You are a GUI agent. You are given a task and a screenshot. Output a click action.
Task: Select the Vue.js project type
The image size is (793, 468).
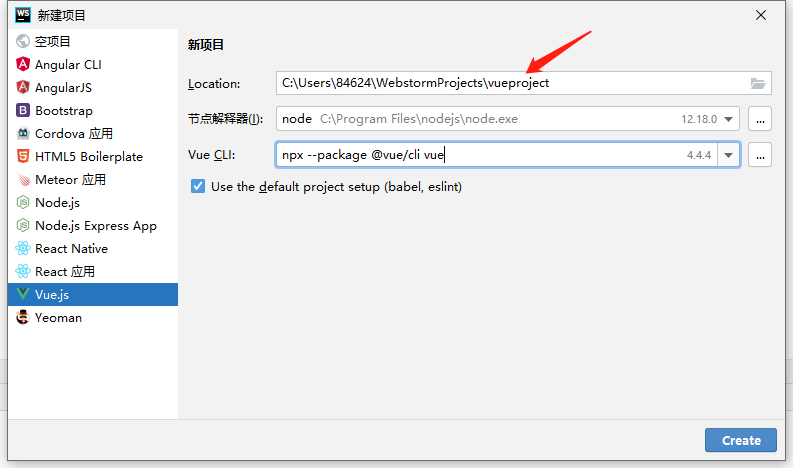[x=93, y=294]
